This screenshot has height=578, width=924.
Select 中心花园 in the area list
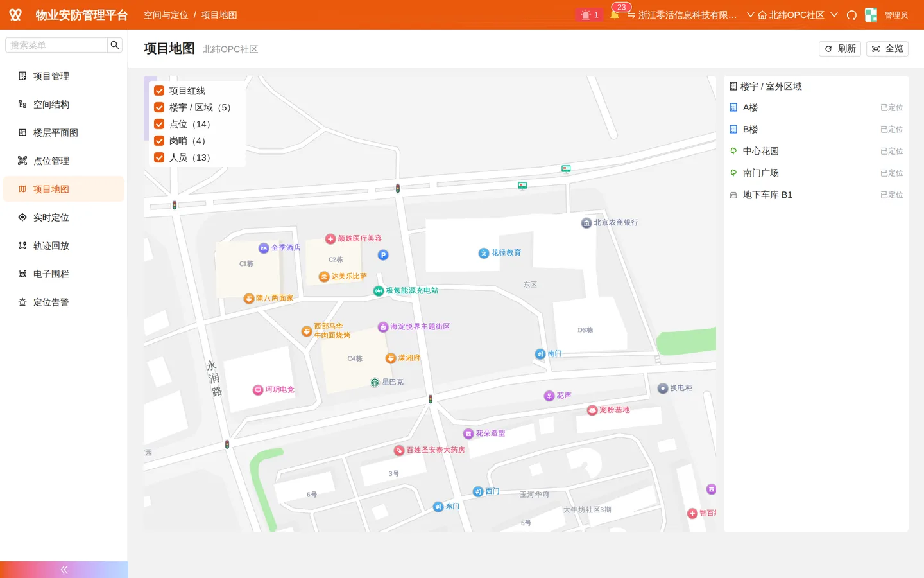click(x=816, y=151)
